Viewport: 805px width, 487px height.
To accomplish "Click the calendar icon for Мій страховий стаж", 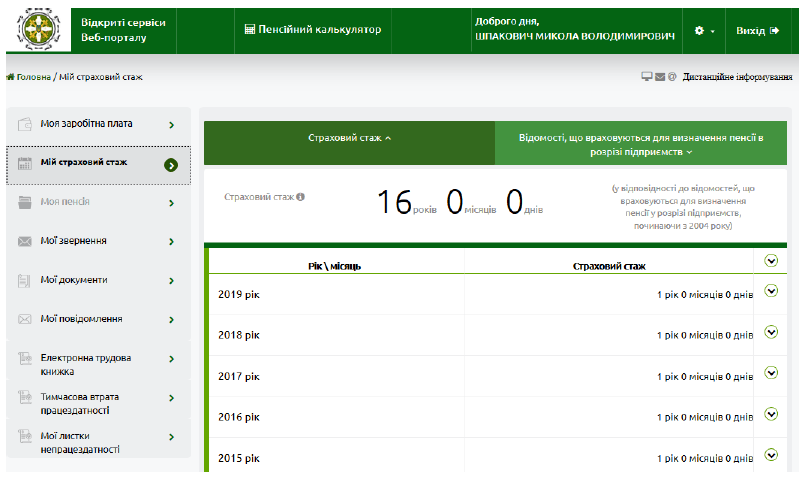I will 25,163.
